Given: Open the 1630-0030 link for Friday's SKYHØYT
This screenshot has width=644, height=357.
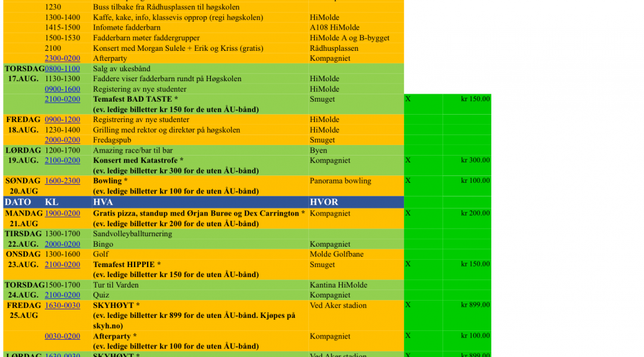Looking at the screenshot, I should point(62,306).
